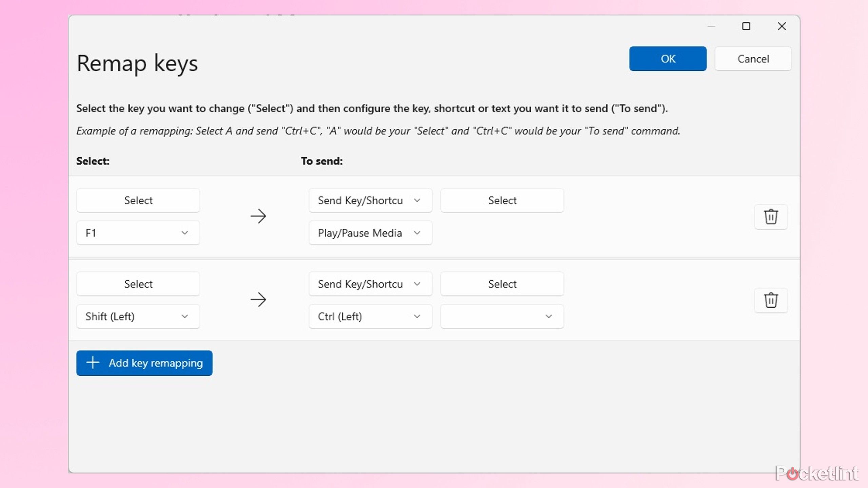Click the delete icon for first remapping

click(x=771, y=216)
